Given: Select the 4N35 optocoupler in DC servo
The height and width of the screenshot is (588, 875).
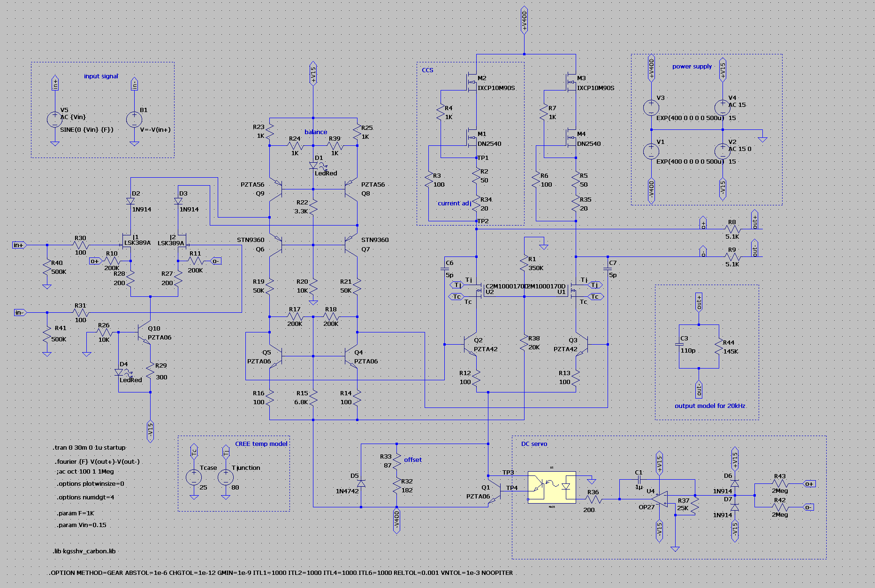Looking at the screenshot, I should tap(552, 487).
